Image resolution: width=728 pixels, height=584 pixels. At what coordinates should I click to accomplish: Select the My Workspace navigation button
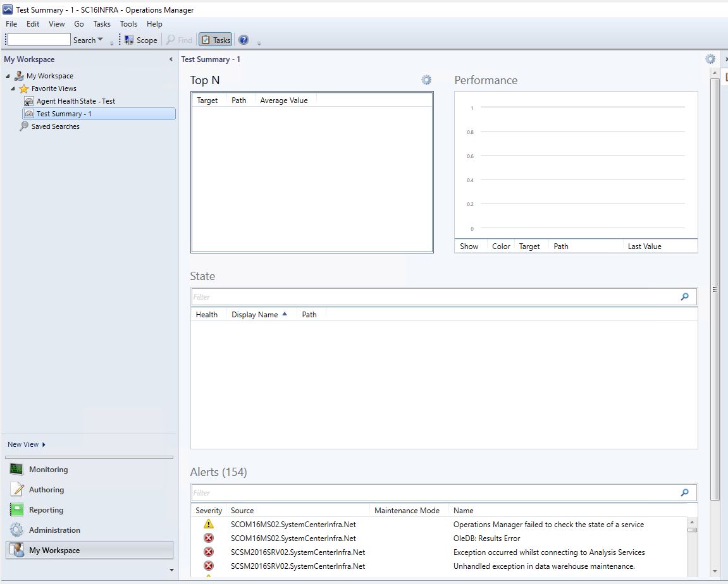tap(89, 550)
